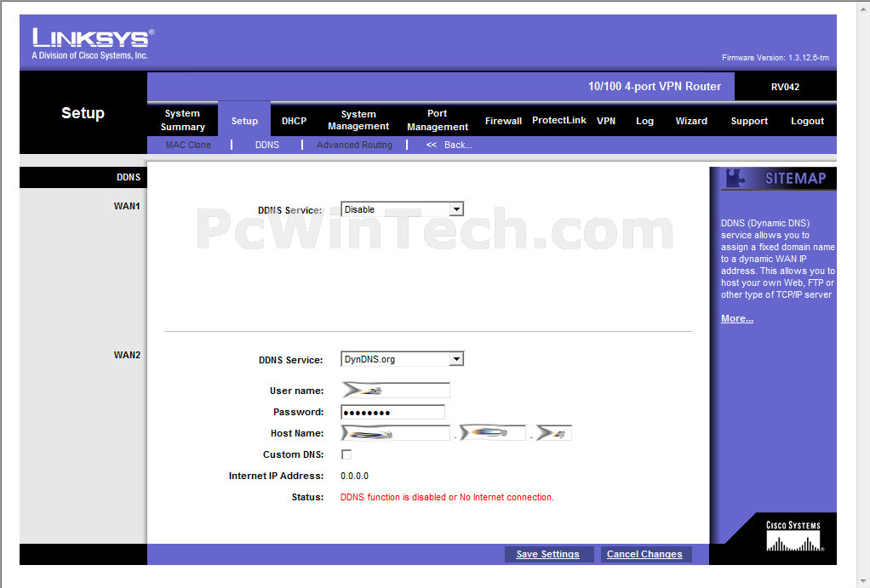870x588 pixels.
Task: Open the System Summary tab
Action: tap(182, 120)
